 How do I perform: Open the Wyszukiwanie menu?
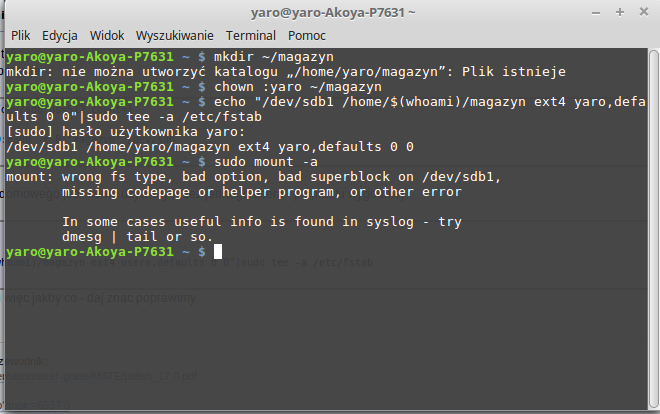[x=175, y=36]
